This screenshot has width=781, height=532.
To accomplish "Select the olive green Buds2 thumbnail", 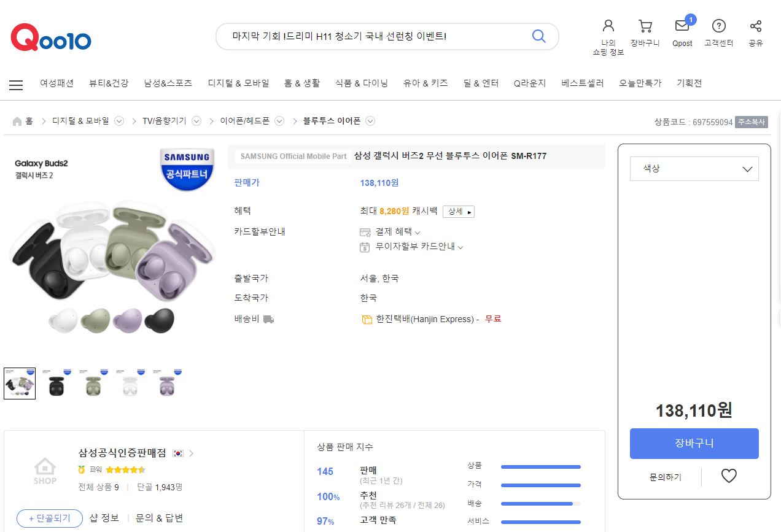I will click(x=93, y=384).
